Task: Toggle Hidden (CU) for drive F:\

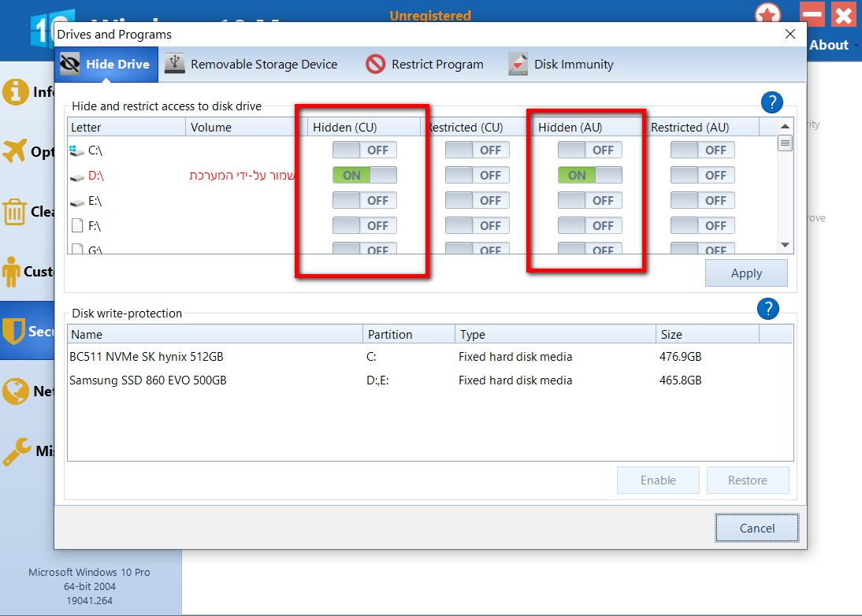Action: click(x=365, y=226)
